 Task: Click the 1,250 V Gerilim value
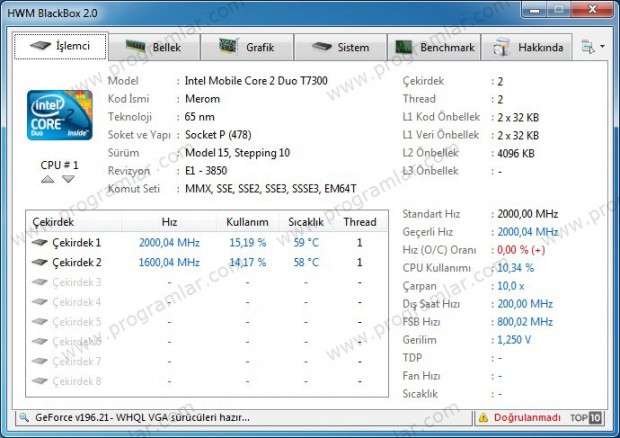point(514,340)
